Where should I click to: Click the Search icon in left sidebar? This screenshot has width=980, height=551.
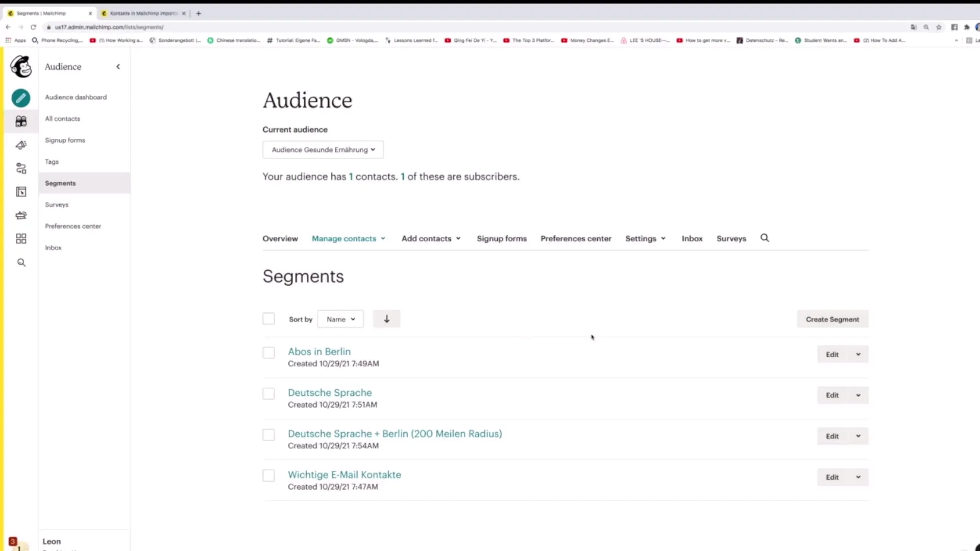point(21,262)
